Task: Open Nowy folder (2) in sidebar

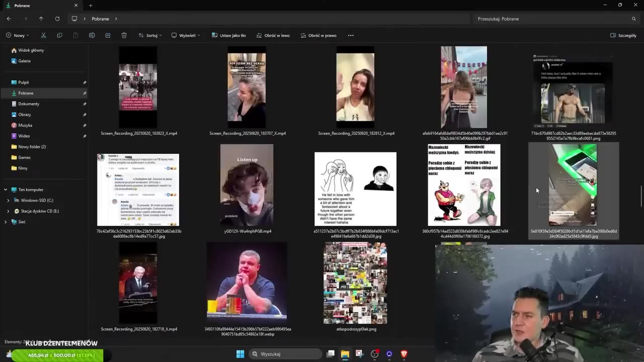Action: (32, 147)
